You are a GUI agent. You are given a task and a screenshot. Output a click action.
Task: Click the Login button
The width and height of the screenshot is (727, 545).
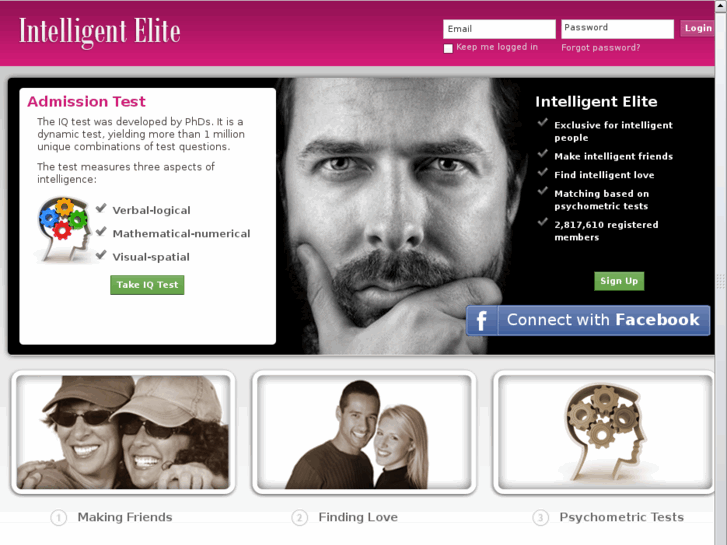pos(697,28)
